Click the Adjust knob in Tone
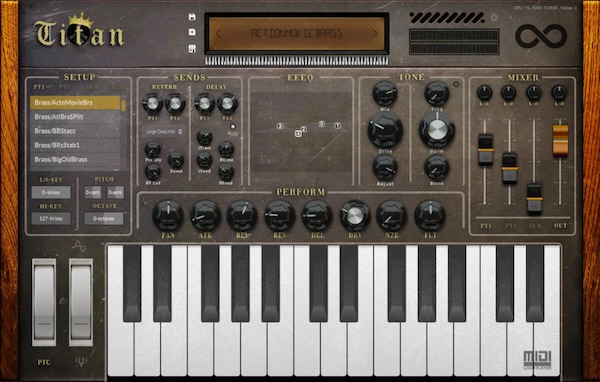This screenshot has height=382, width=600. coord(385,168)
